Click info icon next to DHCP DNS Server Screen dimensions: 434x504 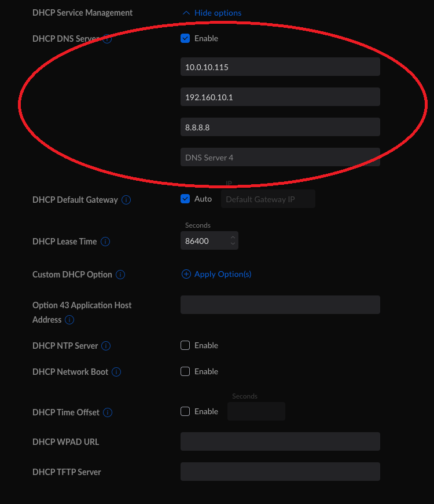(x=108, y=39)
